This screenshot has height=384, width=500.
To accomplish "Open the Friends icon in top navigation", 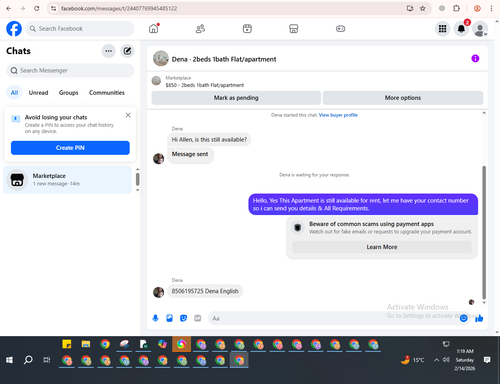I will tap(200, 29).
